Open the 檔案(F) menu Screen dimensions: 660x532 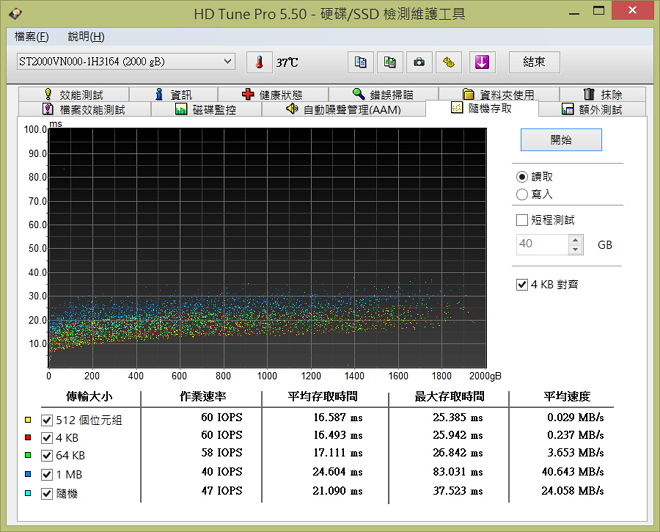click(32, 37)
